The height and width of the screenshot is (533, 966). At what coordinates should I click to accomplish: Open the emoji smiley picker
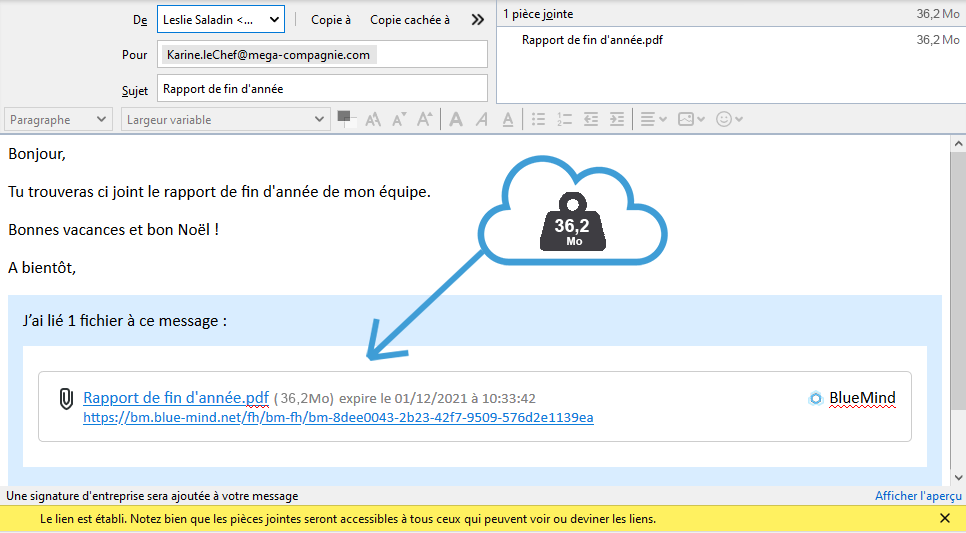(729, 119)
